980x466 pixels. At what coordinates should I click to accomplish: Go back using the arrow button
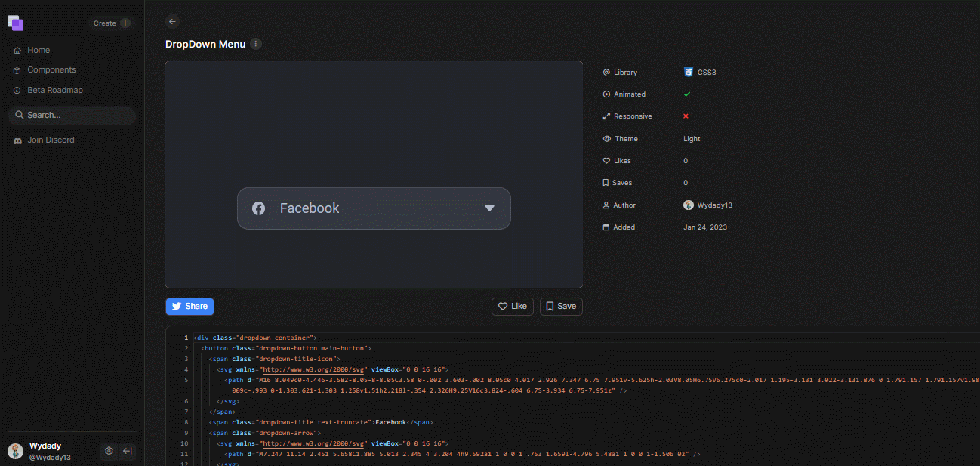click(173, 22)
